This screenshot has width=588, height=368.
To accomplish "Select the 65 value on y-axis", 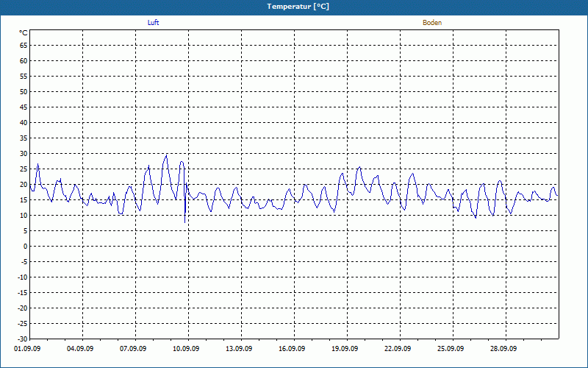I will coord(24,46).
